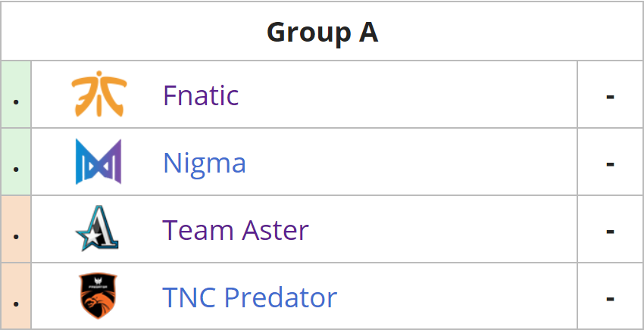Image resolution: width=644 pixels, height=330 pixels.
Task: Open the TNC Predator link
Action: (250, 297)
